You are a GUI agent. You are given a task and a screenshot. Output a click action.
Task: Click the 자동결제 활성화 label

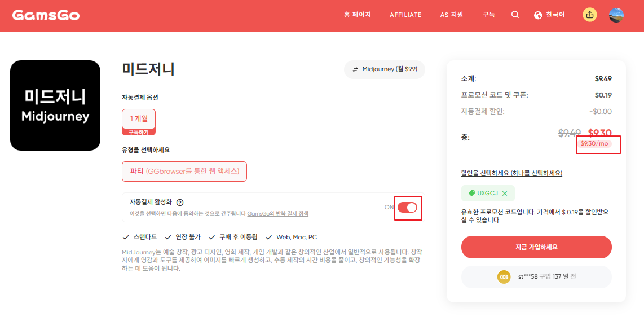click(x=151, y=202)
